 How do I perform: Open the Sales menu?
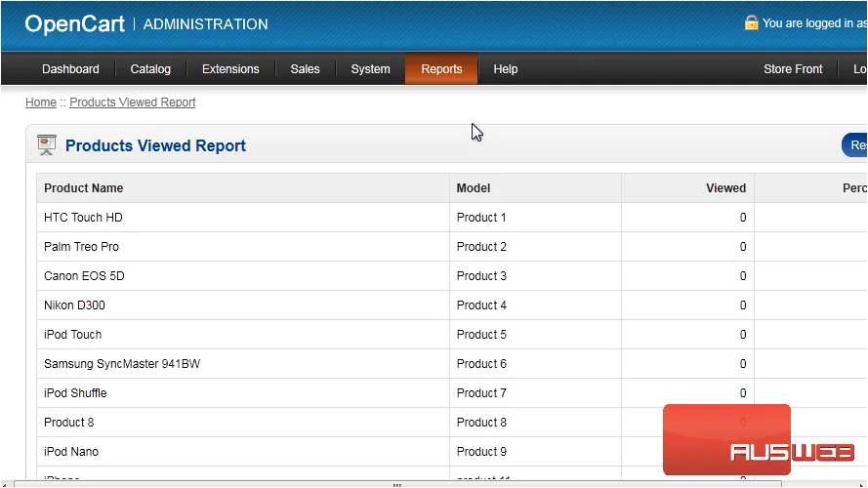click(305, 69)
